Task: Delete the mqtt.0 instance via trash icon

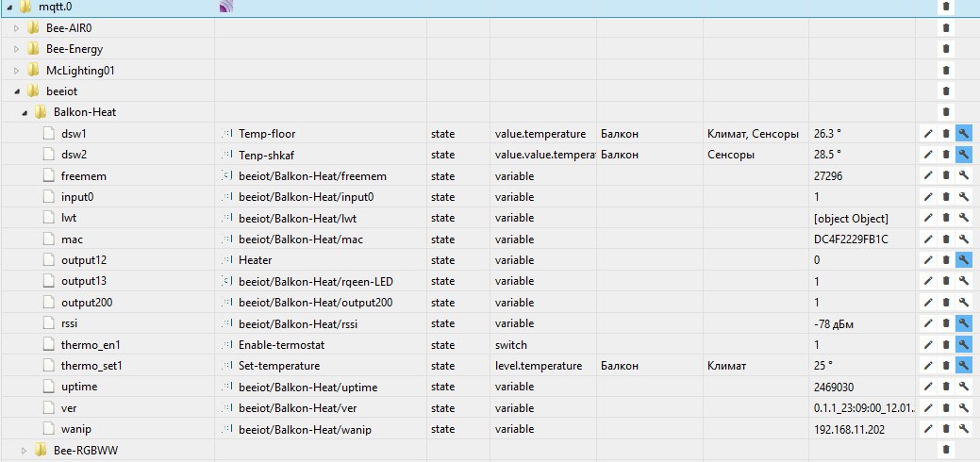Action: (946, 7)
